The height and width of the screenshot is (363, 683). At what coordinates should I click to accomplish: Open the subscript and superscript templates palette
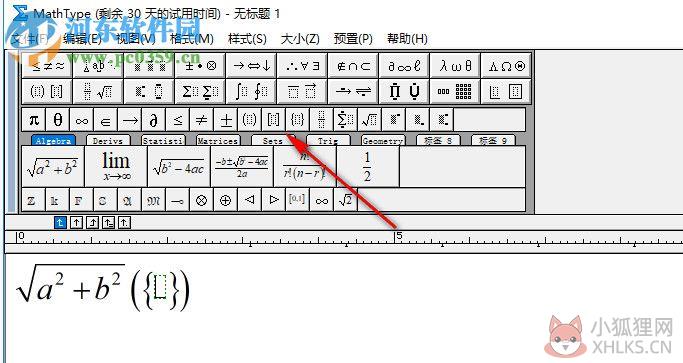tap(149, 92)
